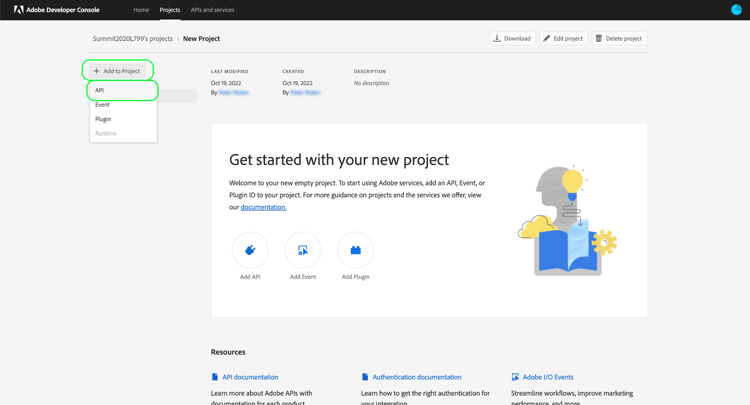Go to the Home tab

(x=141, y=10)
